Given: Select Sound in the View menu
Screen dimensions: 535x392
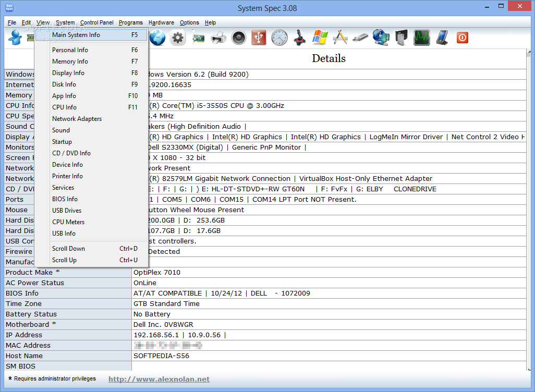Looking at the screenshot, I should tap(91, 130).
